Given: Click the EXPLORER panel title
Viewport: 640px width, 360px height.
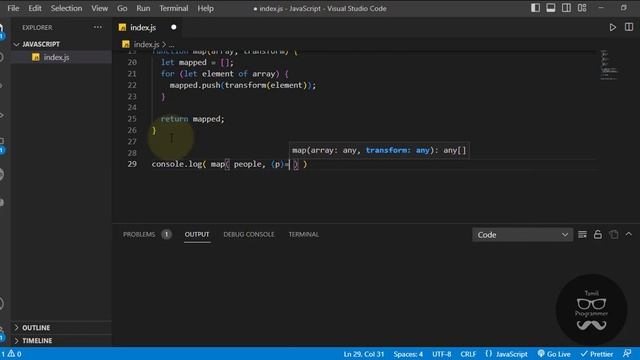Looking at the screenshot, I should (37, 27).
